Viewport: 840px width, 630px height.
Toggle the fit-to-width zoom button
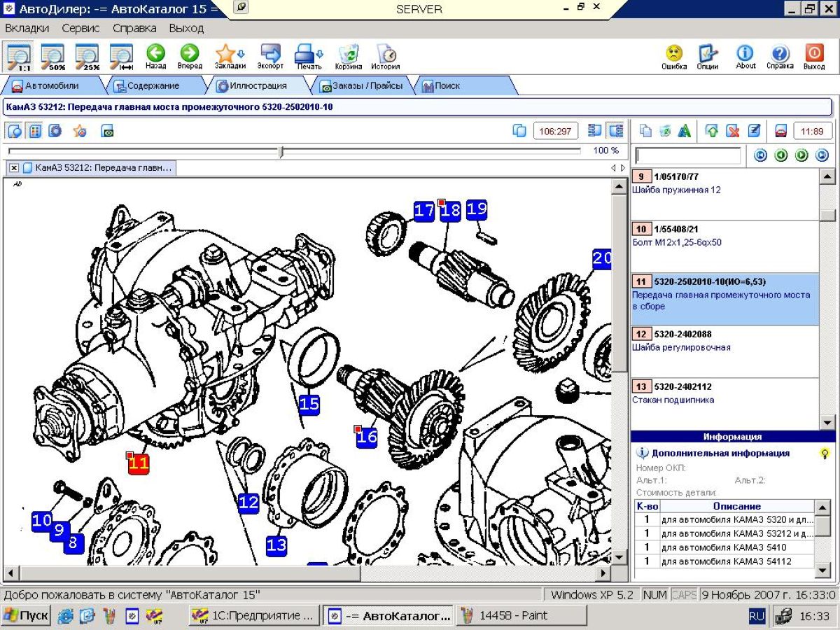[x=122, y=57]
